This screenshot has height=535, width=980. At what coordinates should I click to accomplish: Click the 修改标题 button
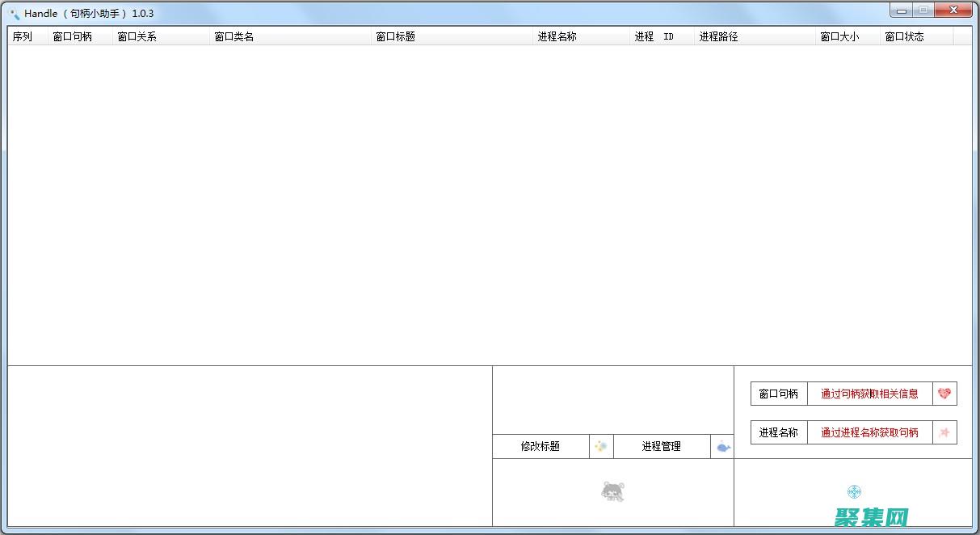pyautogui.click(x=540, y=446)
